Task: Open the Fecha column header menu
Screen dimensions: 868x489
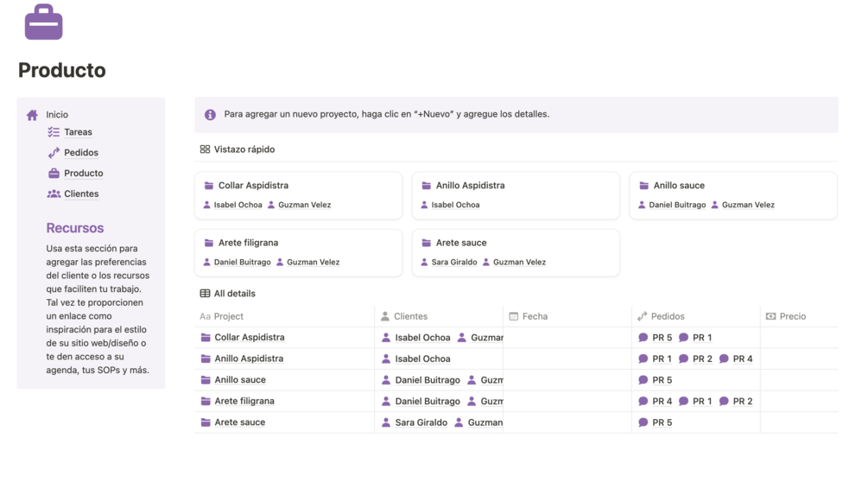Action: pos(535,317)
